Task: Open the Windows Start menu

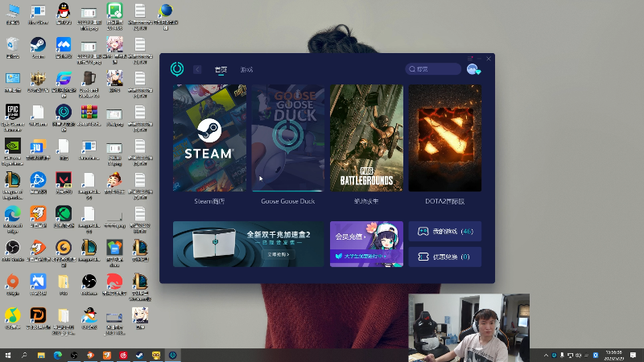Action: coord(8,356)
